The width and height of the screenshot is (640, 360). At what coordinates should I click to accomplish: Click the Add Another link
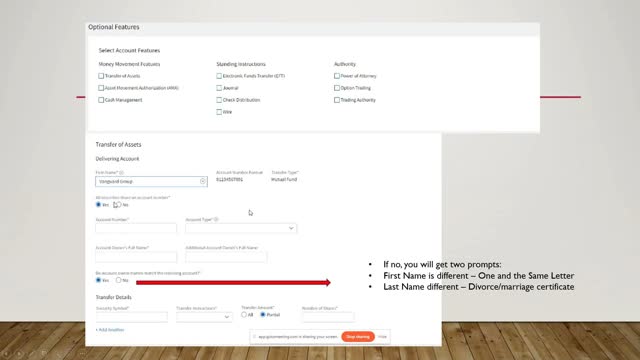click(x=110, y=330)
